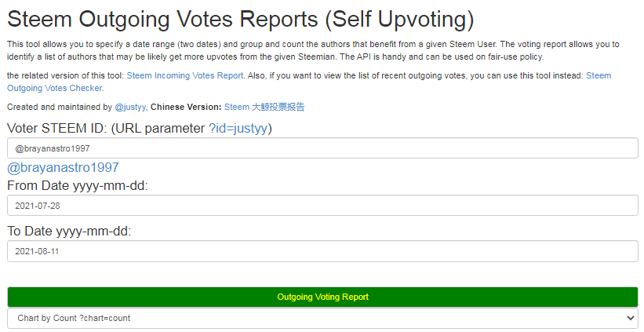Click the Steem Outgoing Votes Reports heading
The width and height of the screenshot is (644, 332).
click(241, 20)
